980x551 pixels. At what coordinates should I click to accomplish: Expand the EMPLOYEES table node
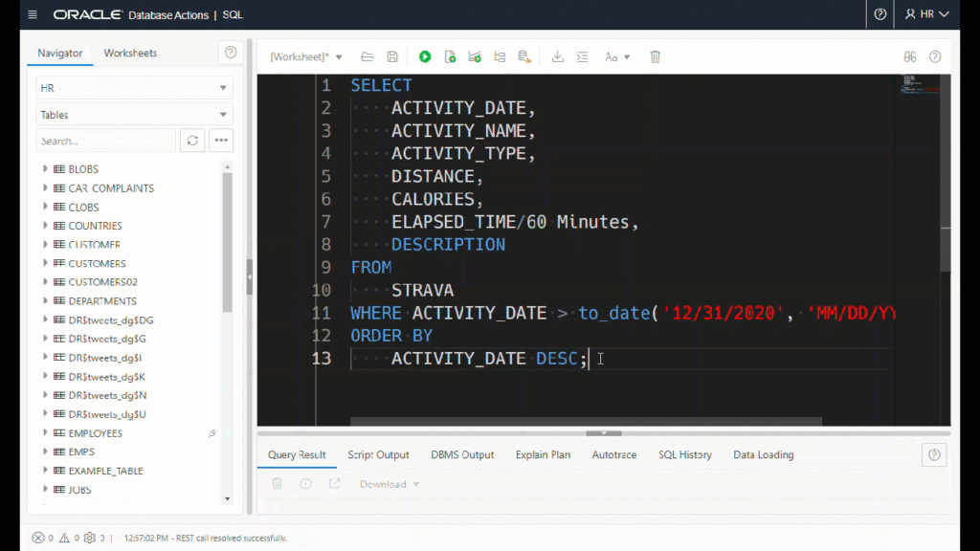pyautogui.click(x=45, y=433)
